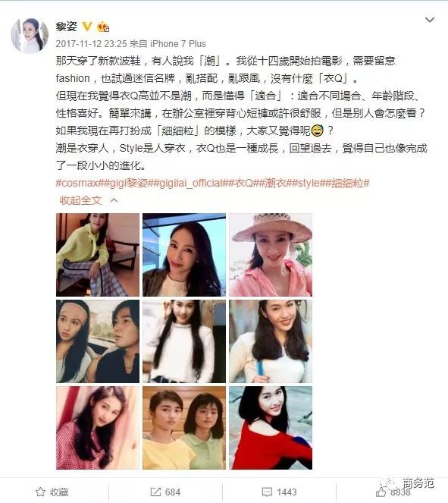This screenshot has width=448, height=503.
Task: Open the comments icon showing 1443
Action: (279, 492)
